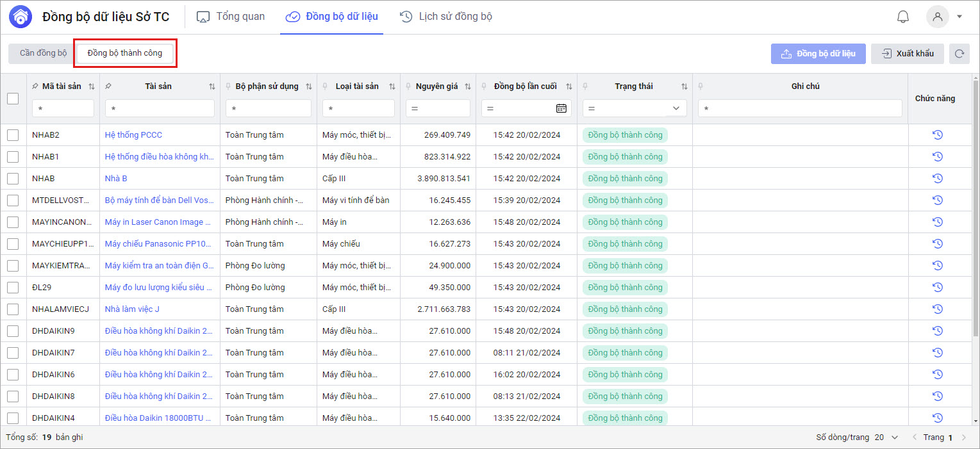Sort by the Nguyên giá column arrows
Viewport: 980px width, 449px height.
(467, 86)
